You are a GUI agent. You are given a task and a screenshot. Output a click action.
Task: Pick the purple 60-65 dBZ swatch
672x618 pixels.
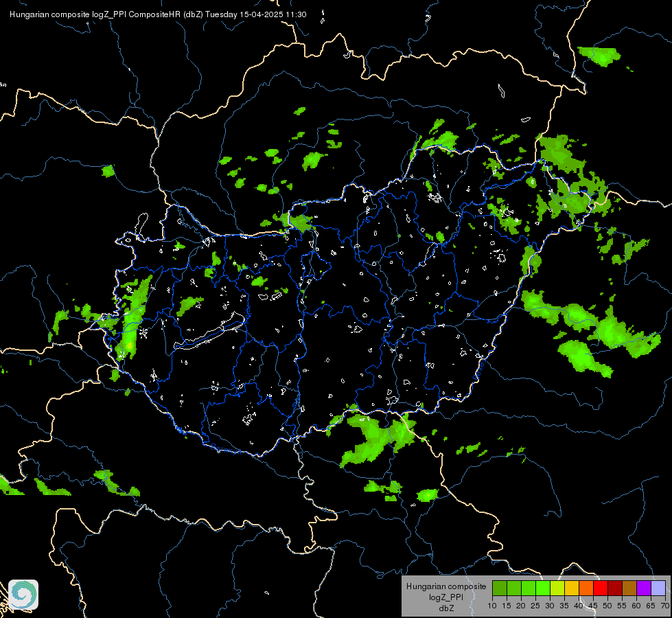[x=644, y=588]
